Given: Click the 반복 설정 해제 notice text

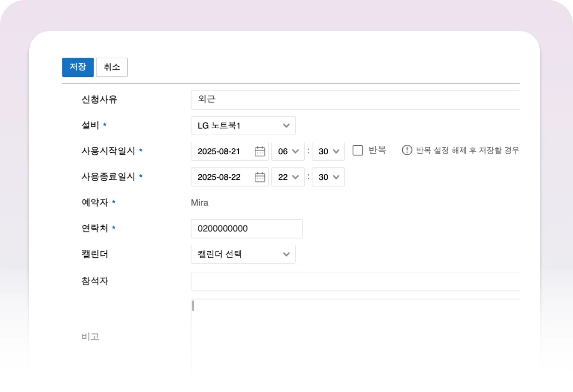Looking at the screenshot, I should pos(467,150).
